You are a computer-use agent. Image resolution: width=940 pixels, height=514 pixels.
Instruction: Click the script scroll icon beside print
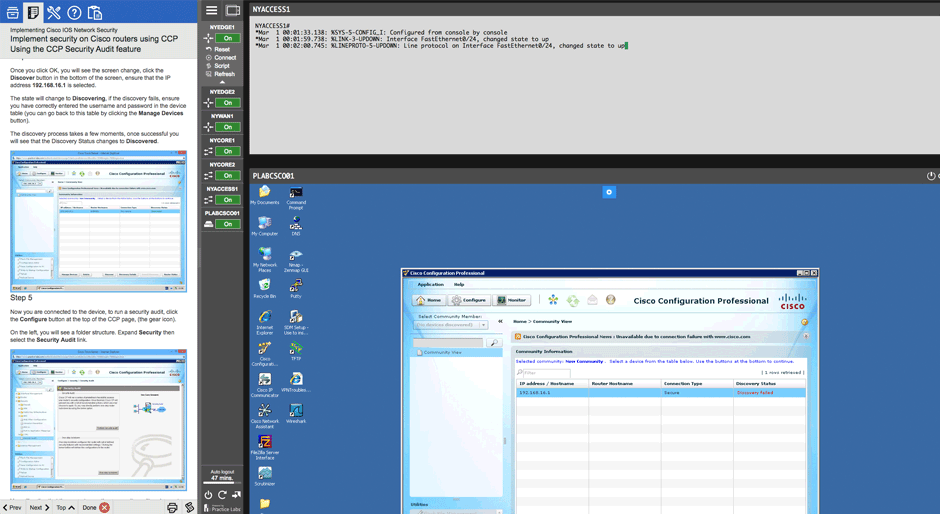pos(189,507)
